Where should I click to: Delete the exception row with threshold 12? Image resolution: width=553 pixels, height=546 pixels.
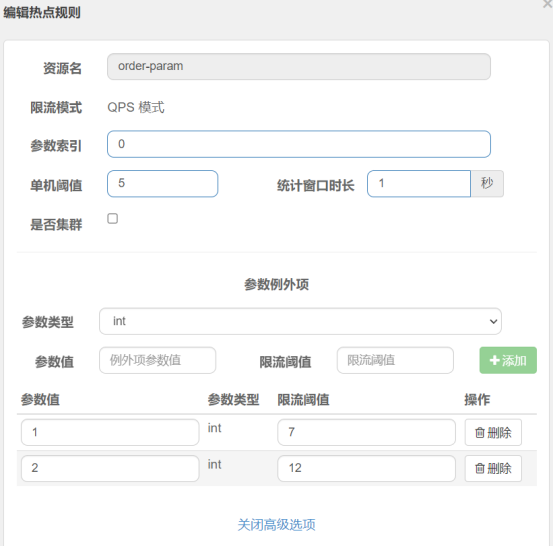(493, 468)
